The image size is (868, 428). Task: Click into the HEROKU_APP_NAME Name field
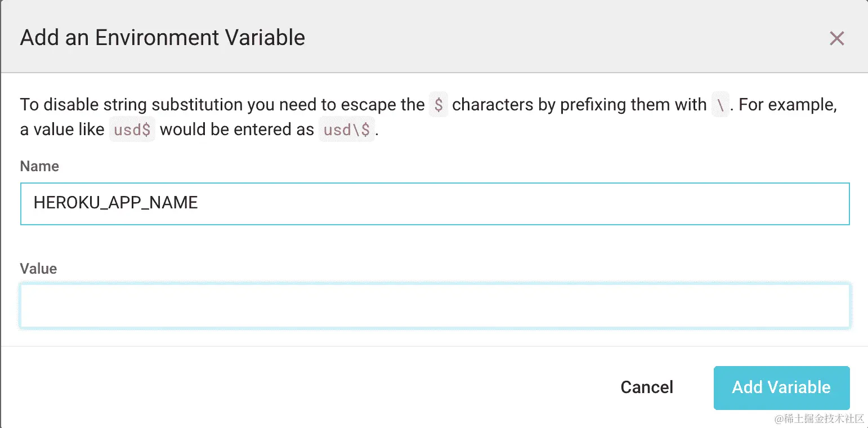point(434,203)
